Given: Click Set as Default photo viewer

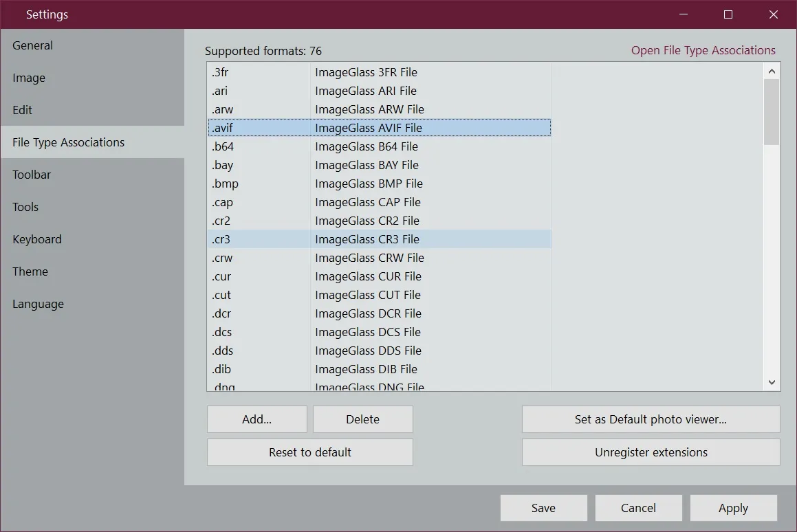Looking at the screenshot, I should (x=651, y=419).
